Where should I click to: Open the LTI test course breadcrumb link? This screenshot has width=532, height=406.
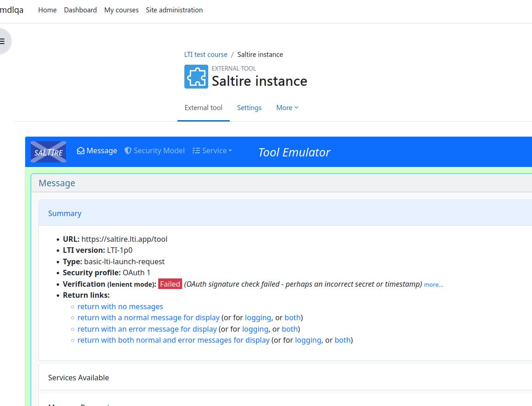click(205, 54)
